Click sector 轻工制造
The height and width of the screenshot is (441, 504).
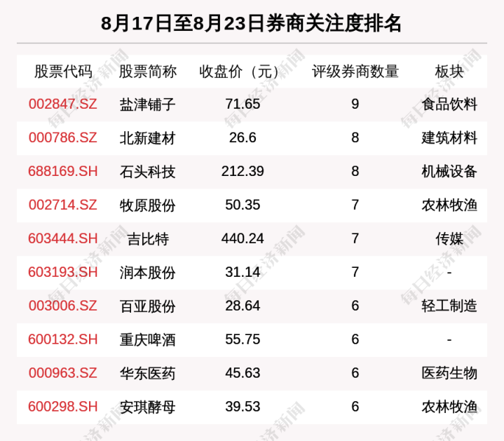(449, 306)
